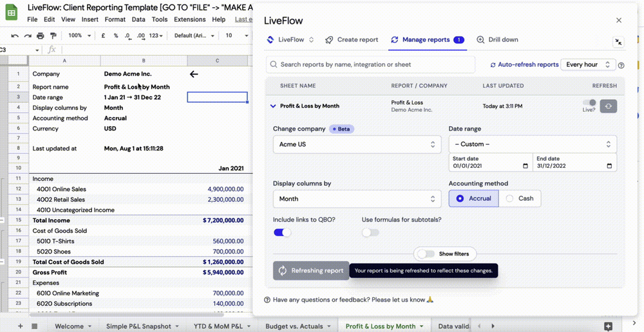
Task: Toggle the Live? switch for the report
Action: pos(589,102)
